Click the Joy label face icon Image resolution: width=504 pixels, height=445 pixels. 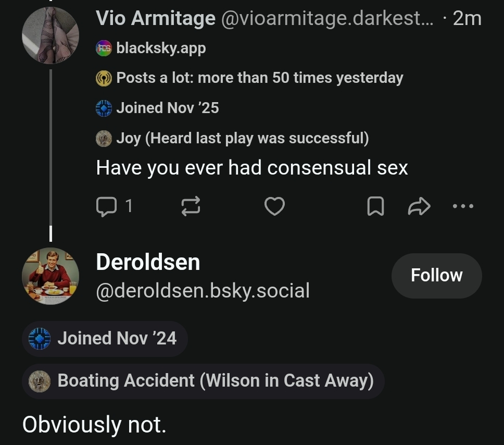click(104, 139)
